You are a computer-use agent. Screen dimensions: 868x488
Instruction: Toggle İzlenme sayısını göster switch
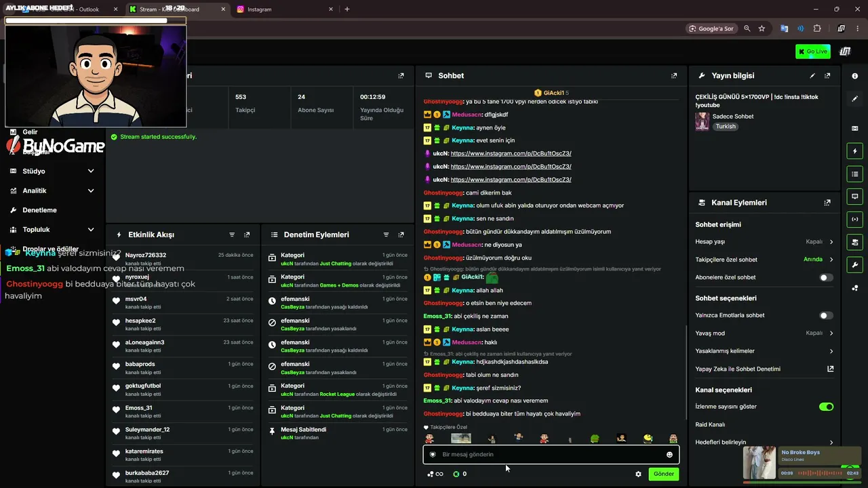(826, 407)
